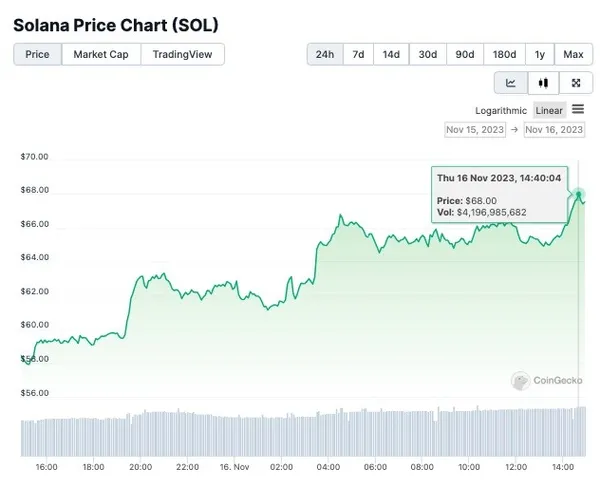Choose the 90d time range

pyautogui.click(x=466, y=54)
